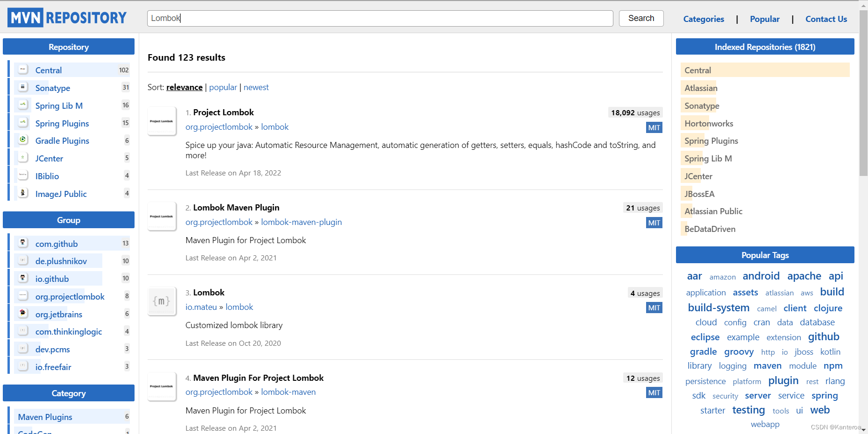Screen dimensions: 868x434
Task: Click the Lombok Maven Plugin result thumbnail
Action: 162,217
